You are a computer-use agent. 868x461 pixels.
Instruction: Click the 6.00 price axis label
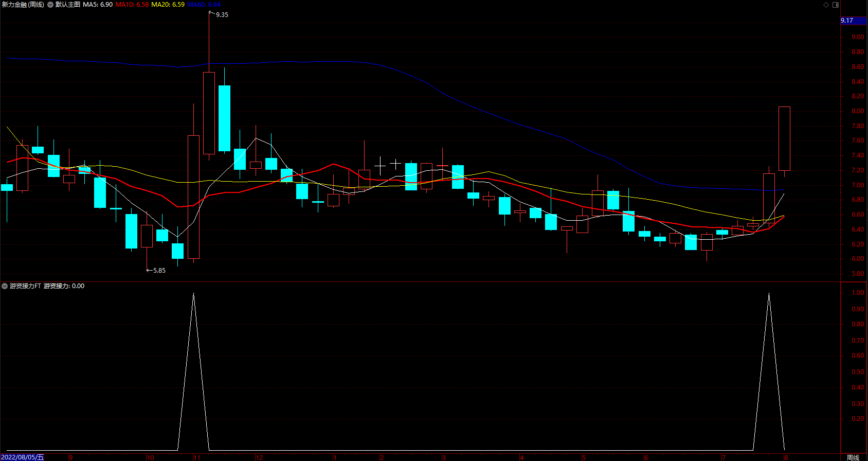858,259
